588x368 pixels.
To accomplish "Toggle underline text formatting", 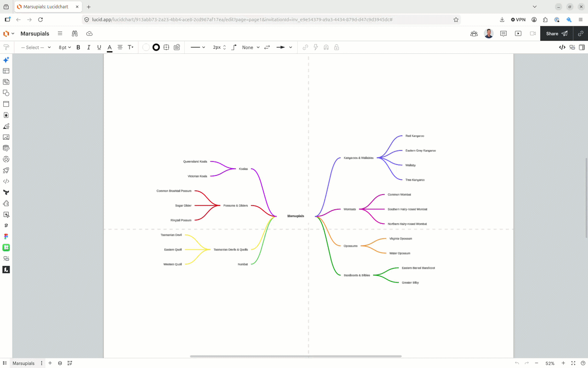I will 99,47.
